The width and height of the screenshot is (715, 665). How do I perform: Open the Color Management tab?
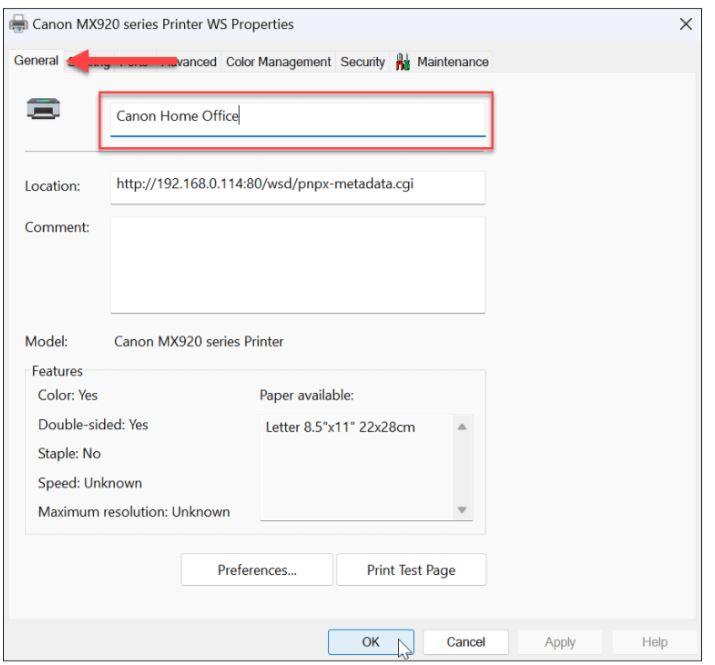point(278,62)
